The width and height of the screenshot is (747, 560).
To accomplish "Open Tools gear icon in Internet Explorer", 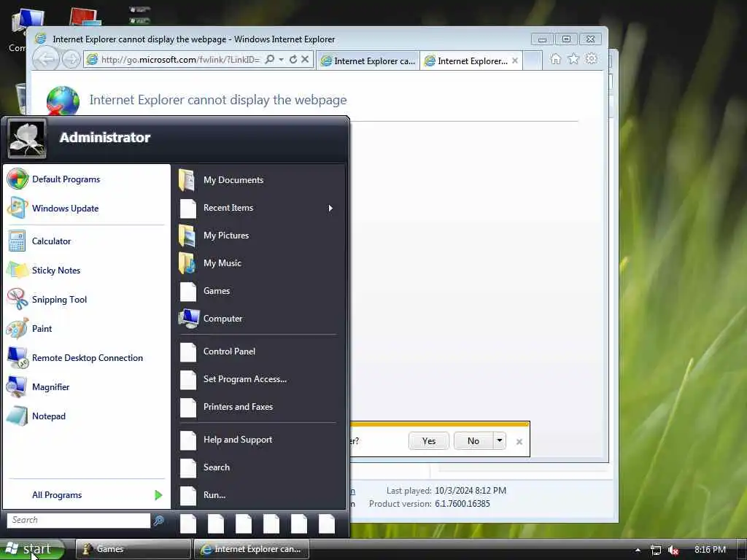I will (591, 59).
